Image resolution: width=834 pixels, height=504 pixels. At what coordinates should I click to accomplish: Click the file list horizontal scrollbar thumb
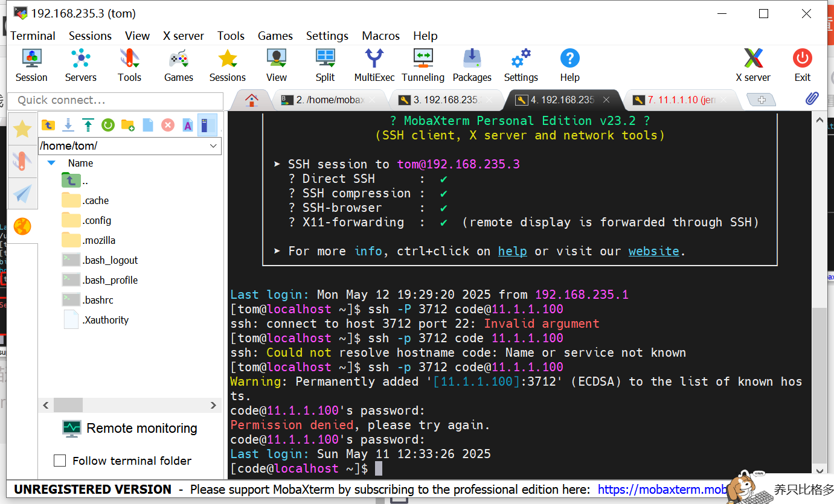click(x=68, y=405)
